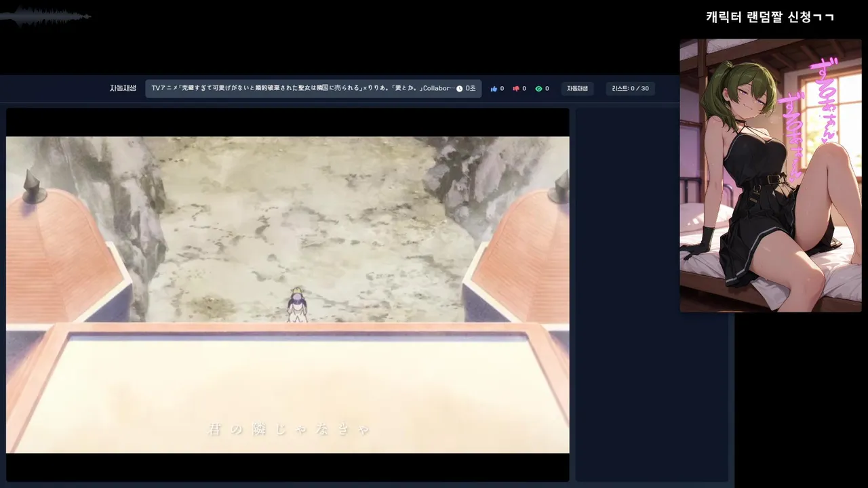This screenshot has width=868, height=488.
Task: Click the 리스트: 0 / 30 button
Action: coord(630,89)
